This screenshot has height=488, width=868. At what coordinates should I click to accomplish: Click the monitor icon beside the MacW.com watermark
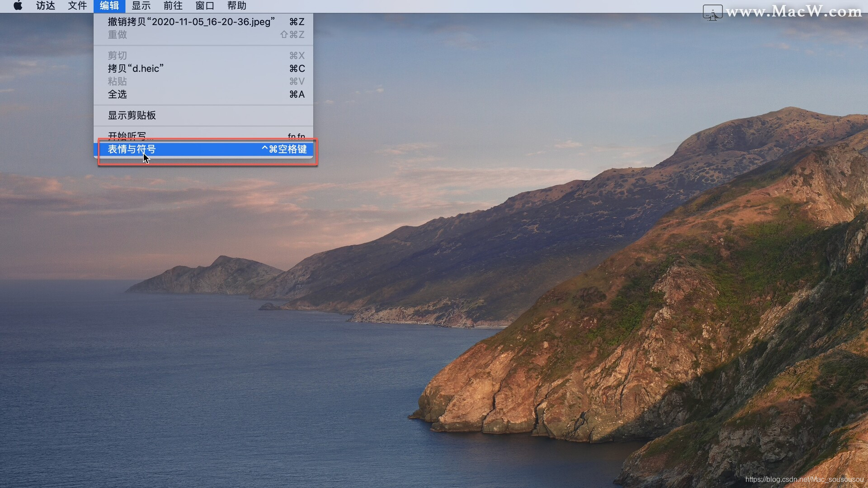click(x=712, y=12)
